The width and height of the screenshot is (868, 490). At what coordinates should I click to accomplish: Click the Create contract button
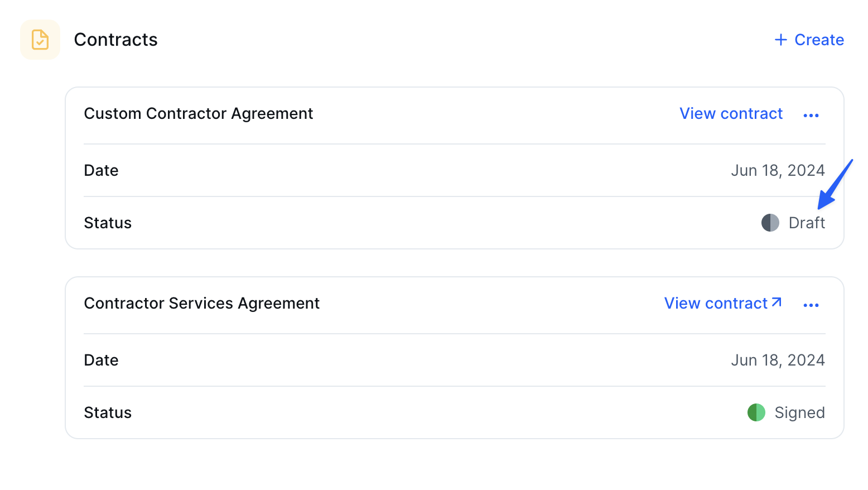tap(809, 40)
